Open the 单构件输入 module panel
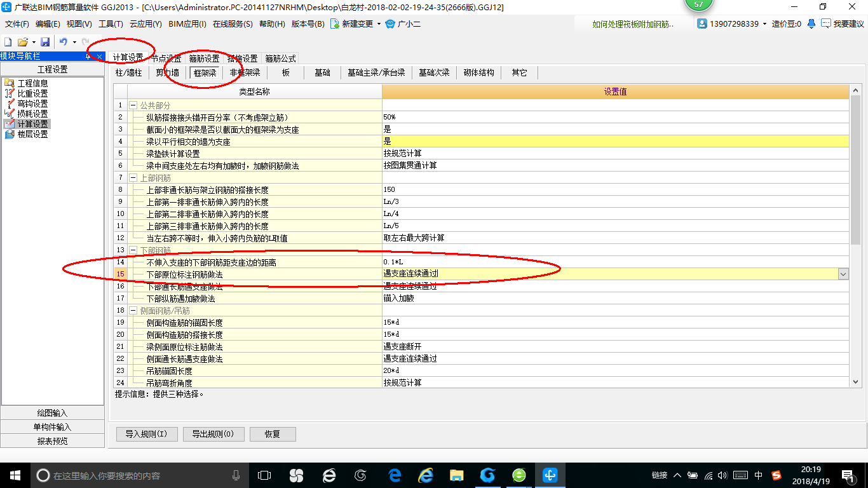The width and height of the screenshot is (868, 488). (x=52, y=427)
